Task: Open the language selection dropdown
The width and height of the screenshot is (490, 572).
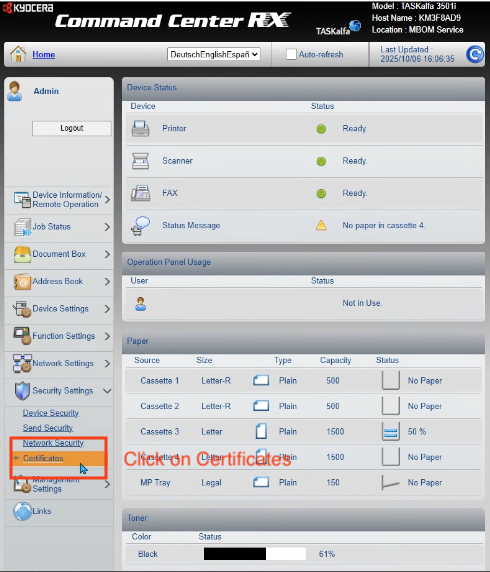Action: point(214,54)
